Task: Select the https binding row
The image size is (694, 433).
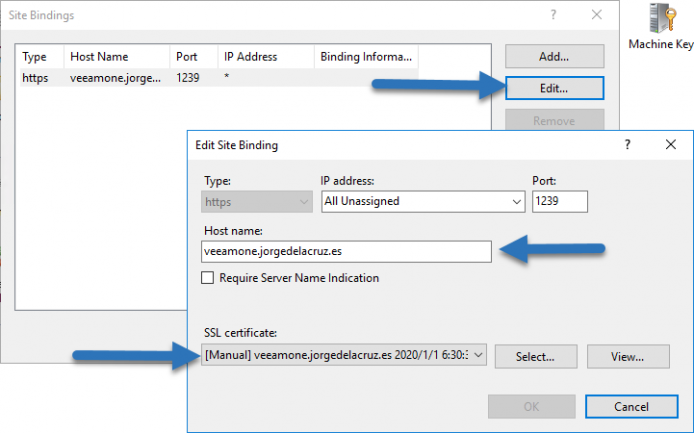Action: (x=219, y=78)
